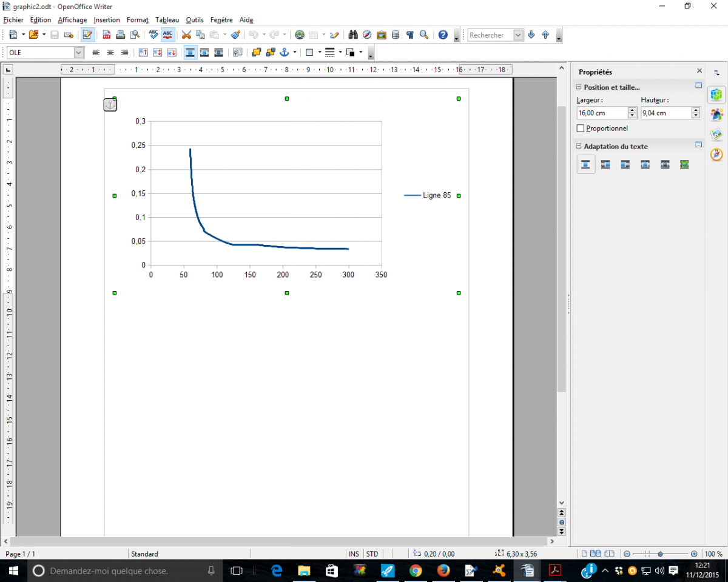Click the Print icon in toolbar
728x582 pixels.
coord(120,35)
